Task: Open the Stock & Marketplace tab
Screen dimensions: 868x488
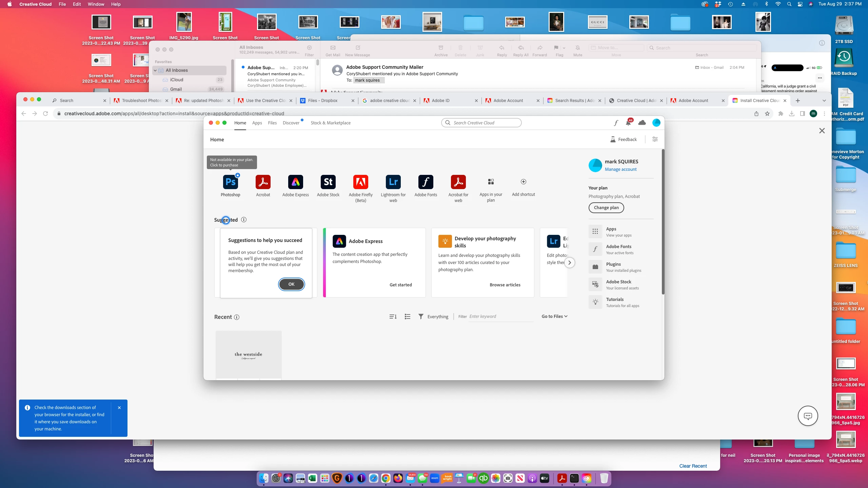Action: [x=331, y=123]
